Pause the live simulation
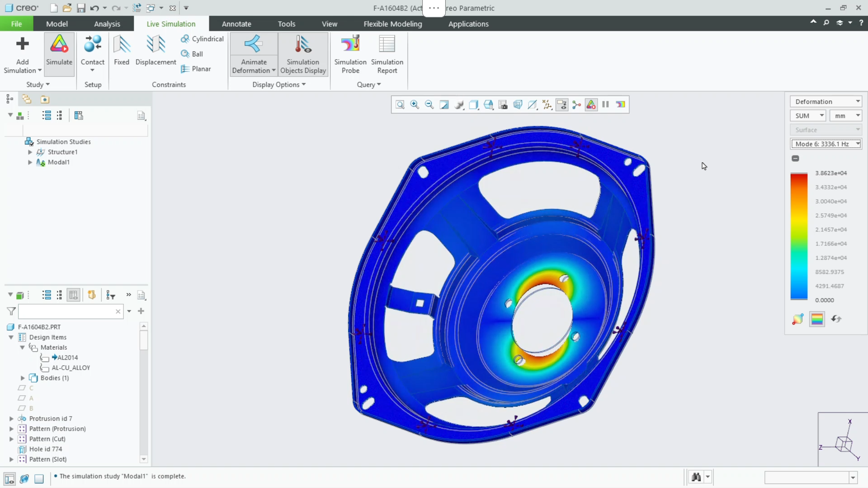Viewport: 868px width, 488px height. [x=605, y=104]
